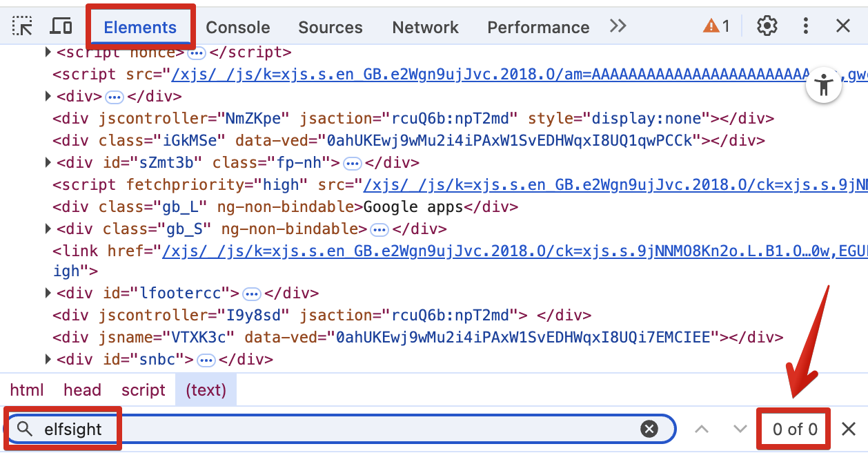Open the Performance tab
This screenshot has height=453, width=868.
[x=538, y=28]
